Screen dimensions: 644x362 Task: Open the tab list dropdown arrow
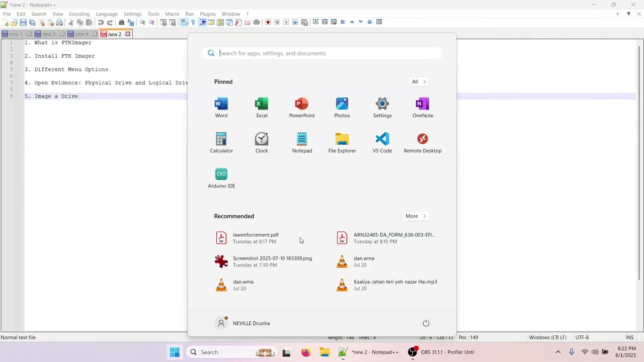pyautogui.click(x=628, y=14)
